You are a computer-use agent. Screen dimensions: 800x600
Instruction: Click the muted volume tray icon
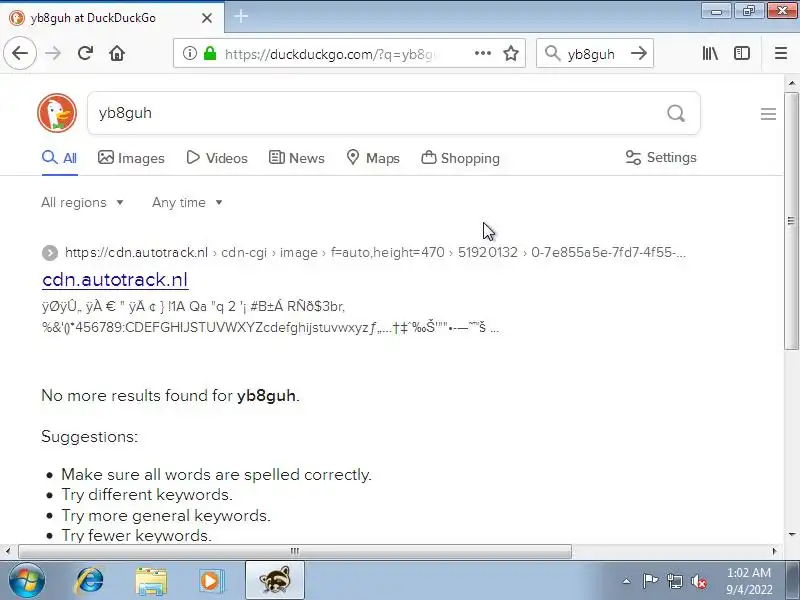pyautogui.click(x=698, y=581)
